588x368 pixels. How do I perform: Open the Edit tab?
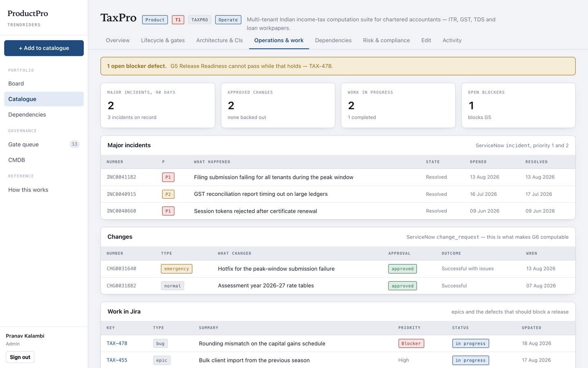[x=426, y=40]
